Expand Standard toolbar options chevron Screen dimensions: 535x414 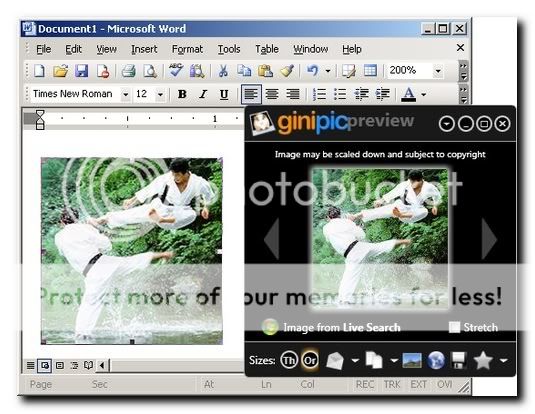point(463,71)
